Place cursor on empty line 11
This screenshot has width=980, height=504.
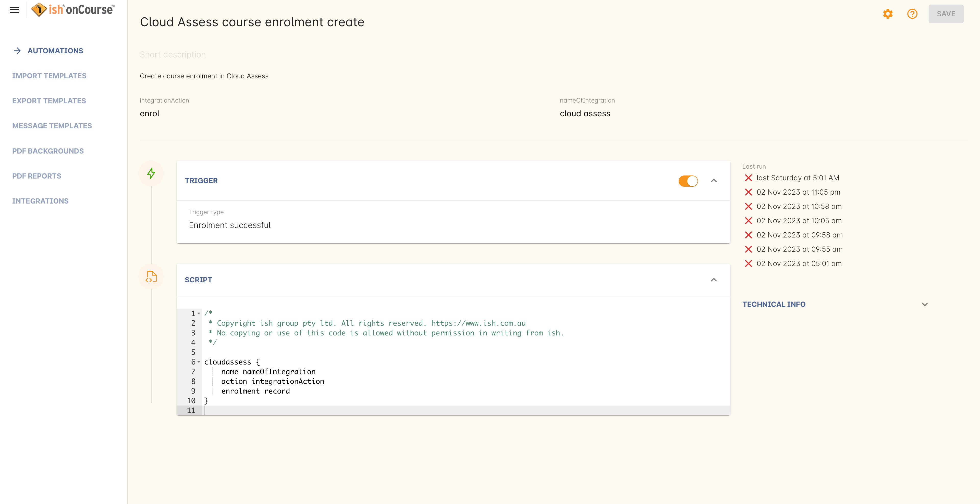(466, 410)
